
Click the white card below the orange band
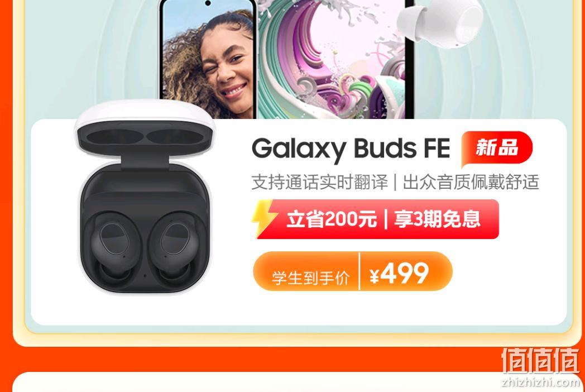(x=292, y=382)
